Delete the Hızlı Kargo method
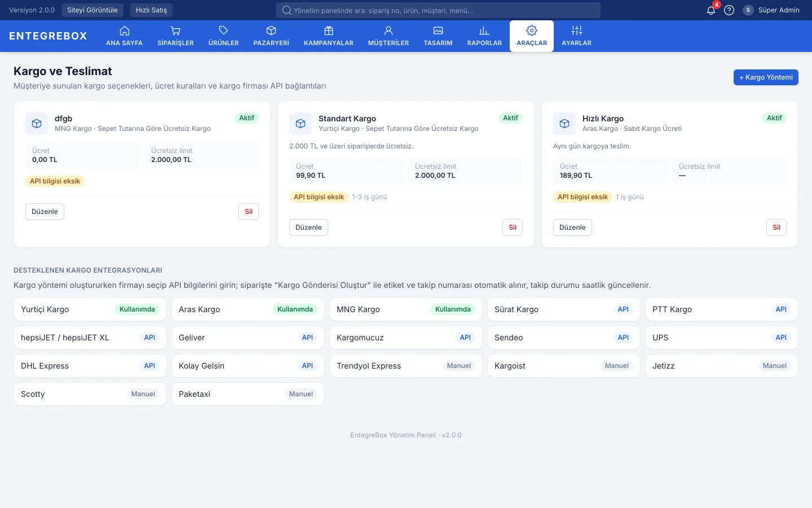812x508 pixels. click(776, 227)
